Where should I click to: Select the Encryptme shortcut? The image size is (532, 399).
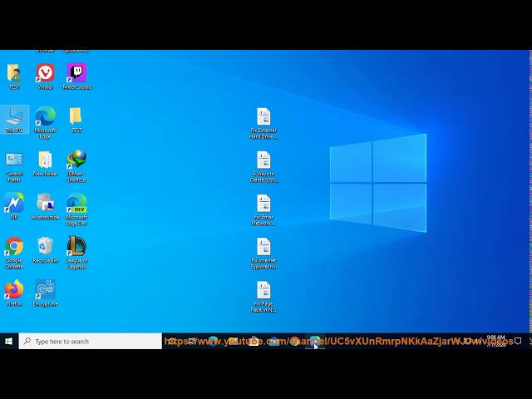click(x=45, y=293)
